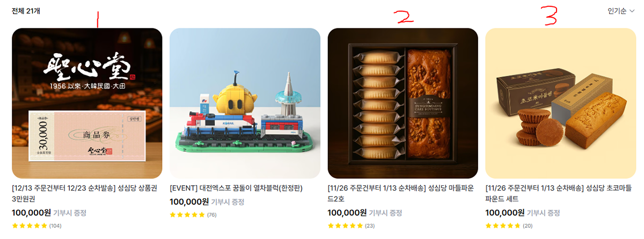Click the 성심당 상품권 3만원권 title link
The width and height of the screenshot is (644, 239).
coord(83,193)
